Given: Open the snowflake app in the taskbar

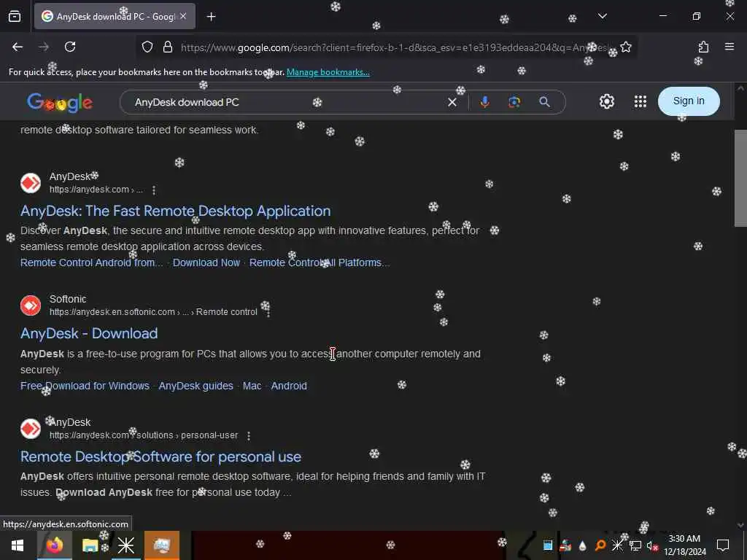Looking at the screenshot, I should click(125, 545).
